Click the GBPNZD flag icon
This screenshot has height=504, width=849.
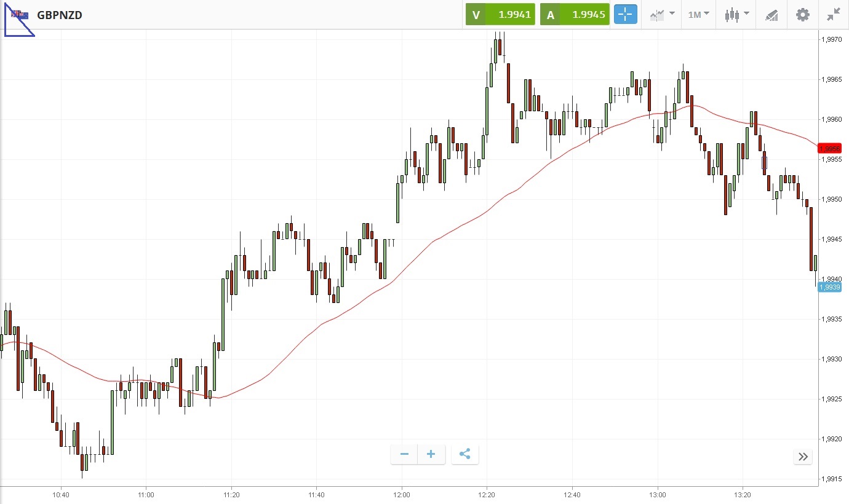pyautogui.click(x=20, y=15)
